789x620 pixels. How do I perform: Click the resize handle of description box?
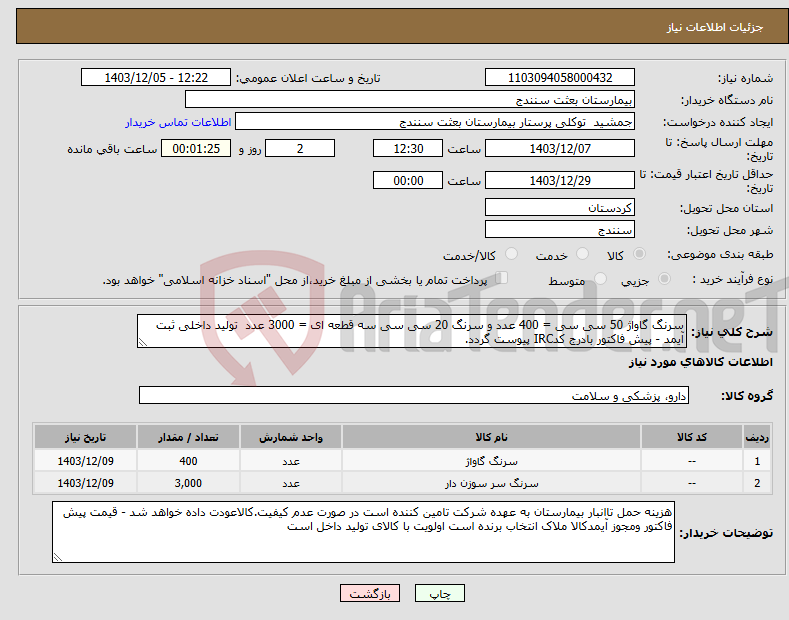click(x=143, y=342)
